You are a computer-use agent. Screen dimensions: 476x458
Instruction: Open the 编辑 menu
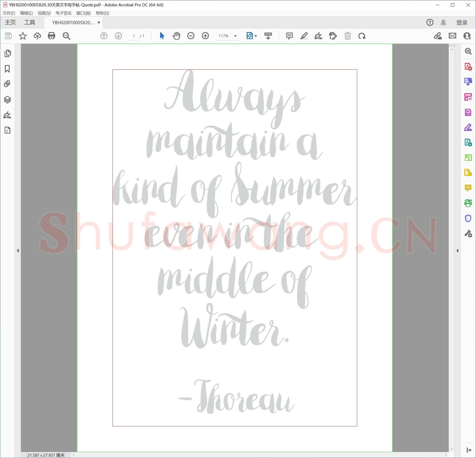pyautogui.click(x=26, y=13)
